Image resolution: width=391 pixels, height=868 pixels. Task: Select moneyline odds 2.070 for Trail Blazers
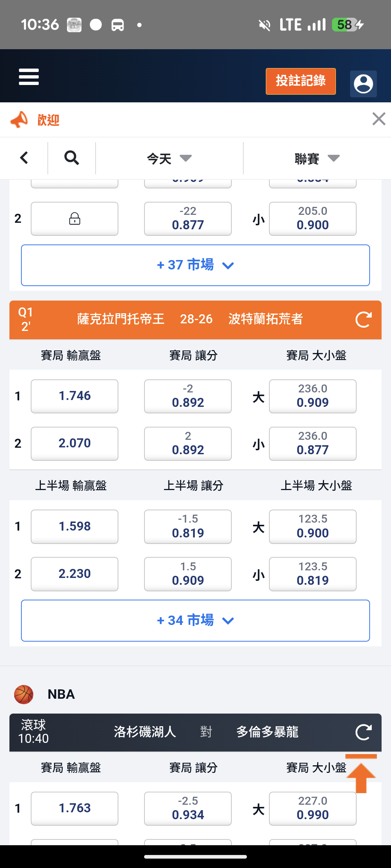pyautogui.click(x=75, y=443)
